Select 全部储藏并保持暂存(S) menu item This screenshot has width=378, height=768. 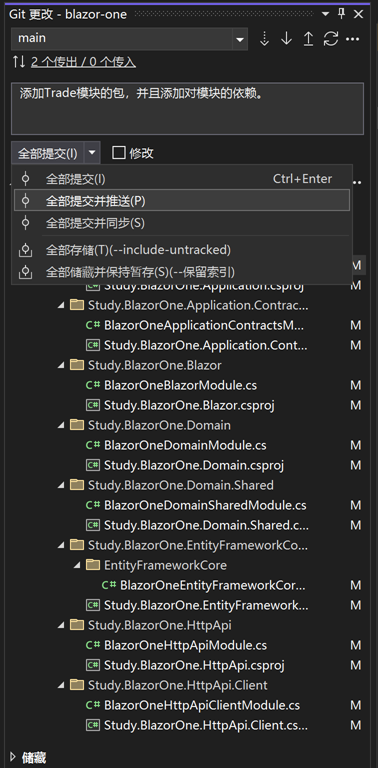tap(182, 271)
